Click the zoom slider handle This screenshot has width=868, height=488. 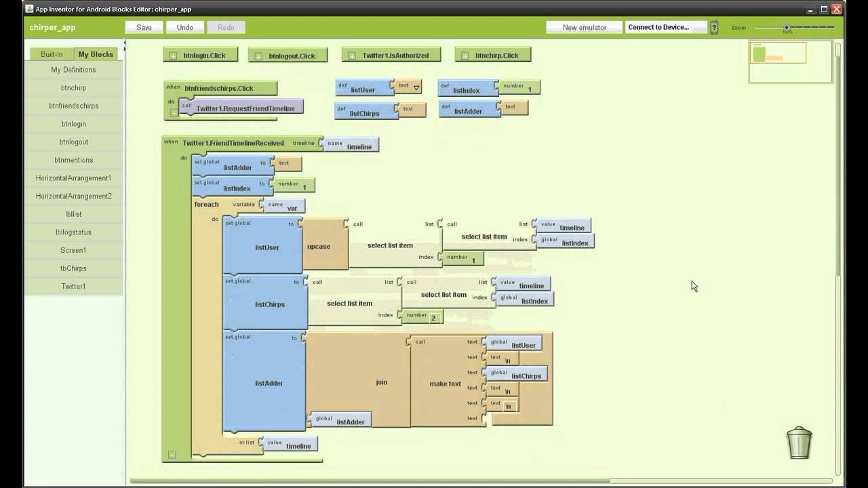tap(787, 28)
